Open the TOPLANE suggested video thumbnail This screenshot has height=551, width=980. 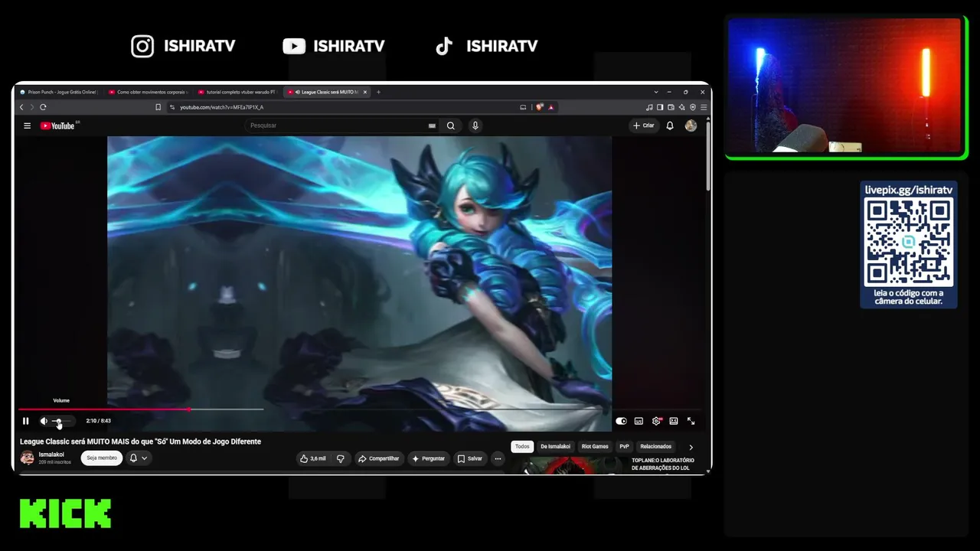(572, 466)
